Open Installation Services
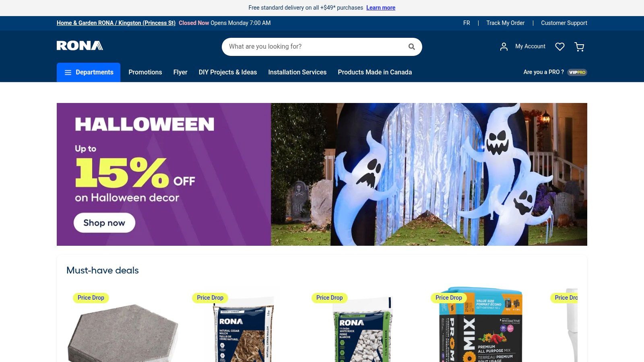The height and width of the screenshot is (362, 644). pyautogui.click(x=297, y=72)
